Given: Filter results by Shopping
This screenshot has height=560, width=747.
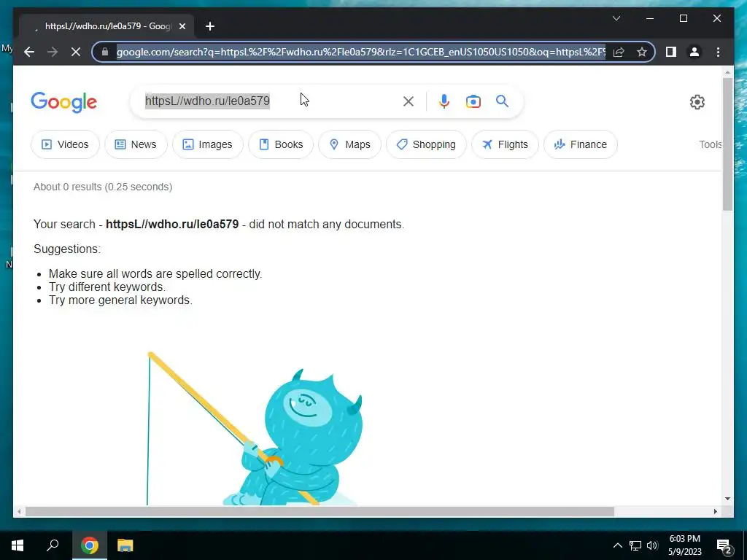Looking at the screenshot, I should (426, 144).
